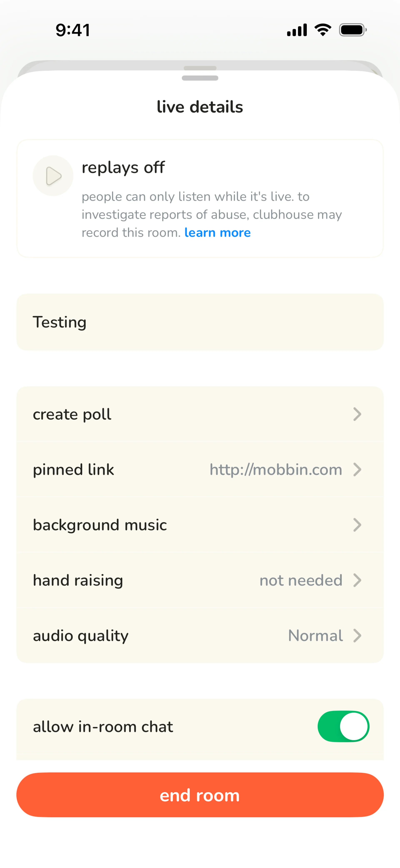
Task: Toggle allow in-room chat switch
Action: (x=343, y=726)
